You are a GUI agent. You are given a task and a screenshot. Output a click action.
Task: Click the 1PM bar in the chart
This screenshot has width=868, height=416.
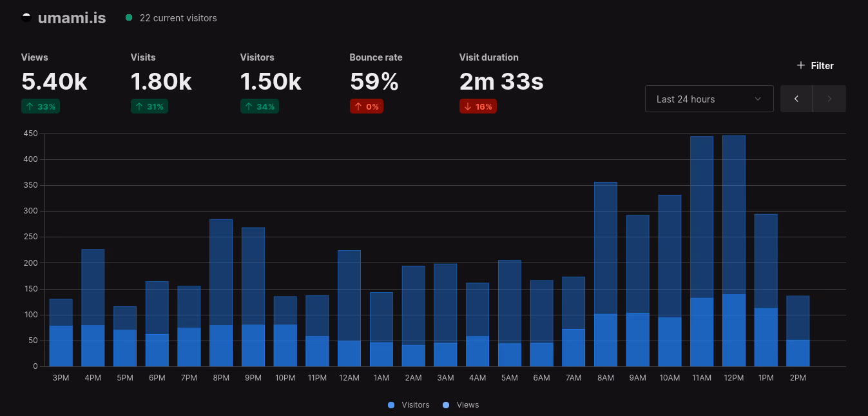pos(766,290)
